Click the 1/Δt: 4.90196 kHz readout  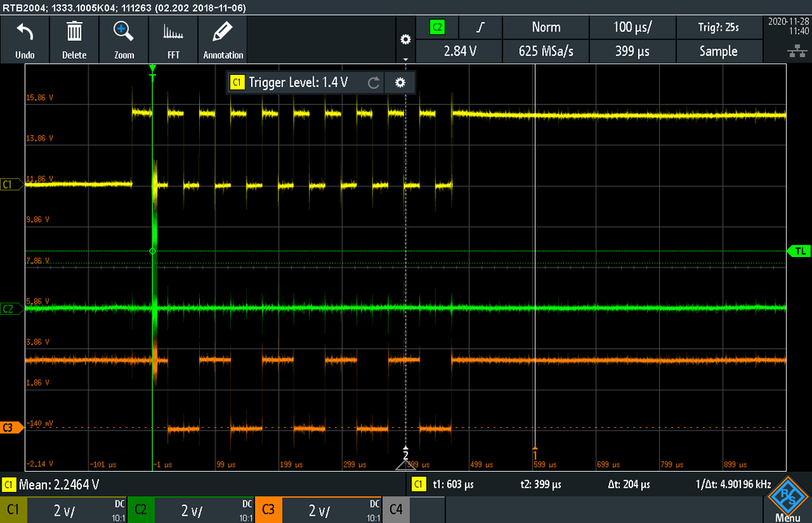click(733, 485)
